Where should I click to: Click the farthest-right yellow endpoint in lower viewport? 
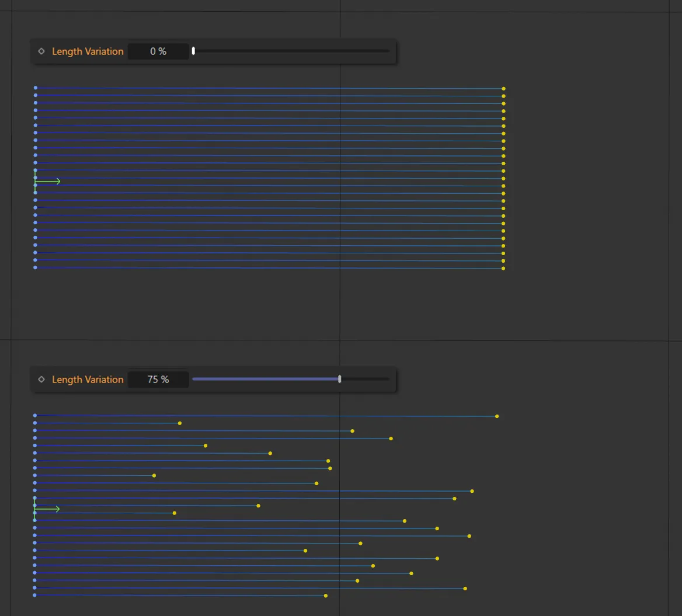click(496, 416)
